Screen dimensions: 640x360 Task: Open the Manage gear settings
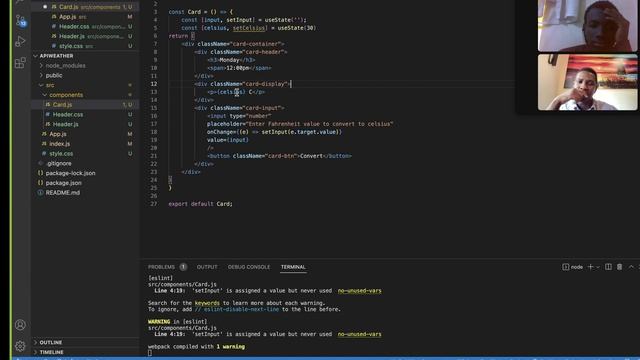tap(20, 346)
